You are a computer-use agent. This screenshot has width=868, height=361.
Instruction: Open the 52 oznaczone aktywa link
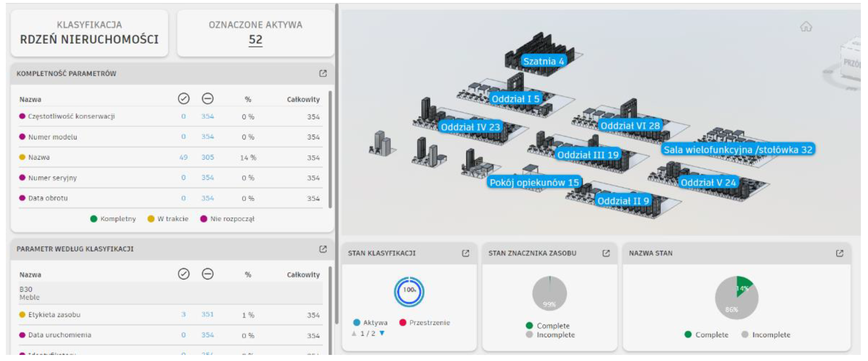pos(255,40)
